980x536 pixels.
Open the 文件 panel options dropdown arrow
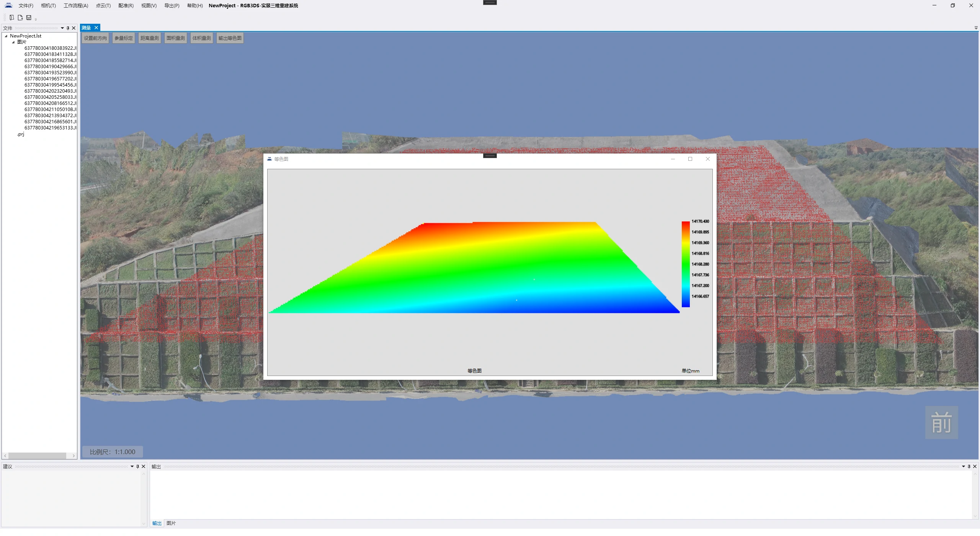point(62,28)
